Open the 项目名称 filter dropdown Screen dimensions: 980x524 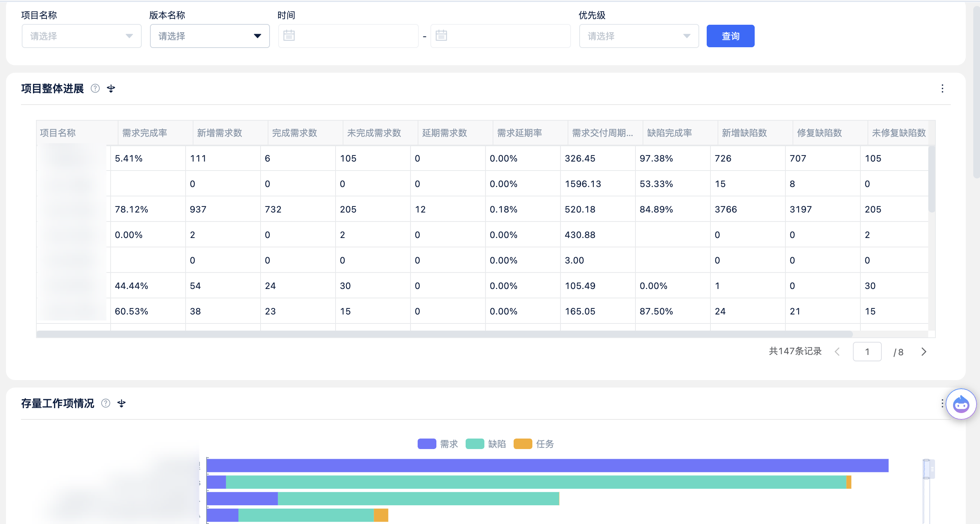tap(81, 36)
